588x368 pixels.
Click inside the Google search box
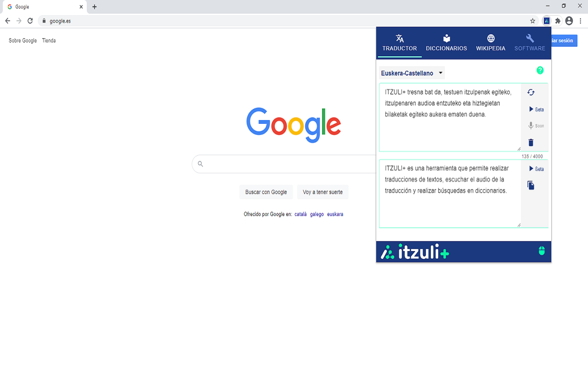click(x=276, y=164)
